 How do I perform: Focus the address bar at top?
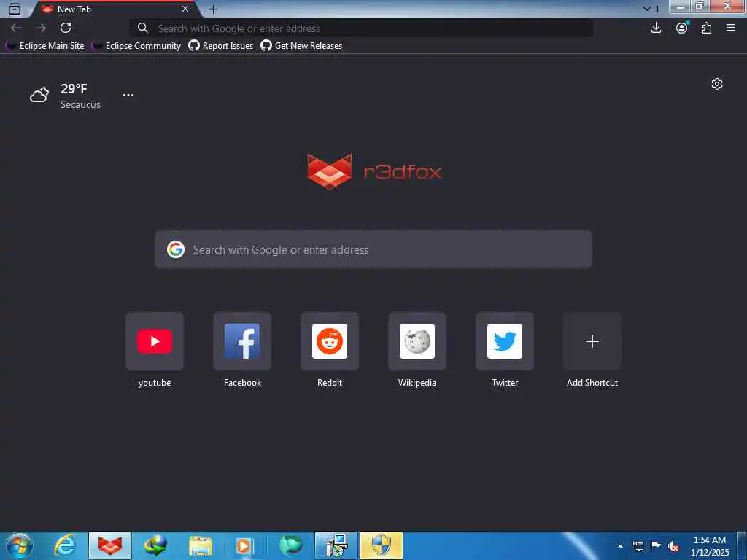tap(362, 28)
